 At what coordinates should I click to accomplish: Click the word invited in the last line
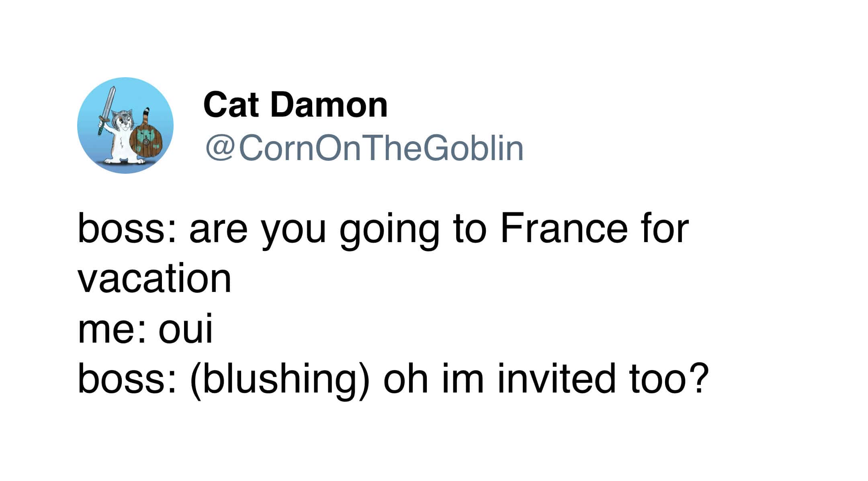click(556, 378)
